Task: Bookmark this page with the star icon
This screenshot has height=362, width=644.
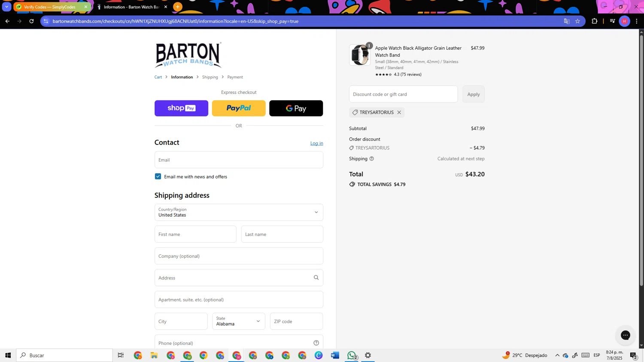Action: pos(577,21)
